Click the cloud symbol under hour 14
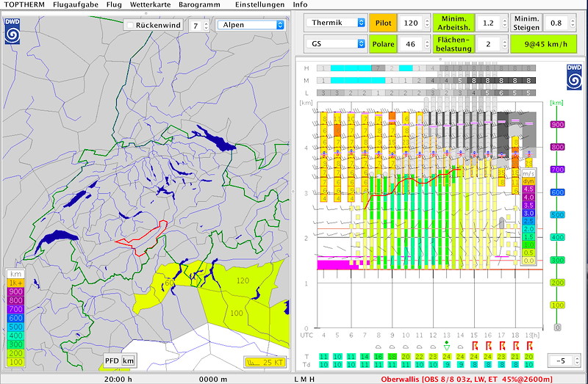The width and height of the screenshot is (588, 384). point(460,347)
